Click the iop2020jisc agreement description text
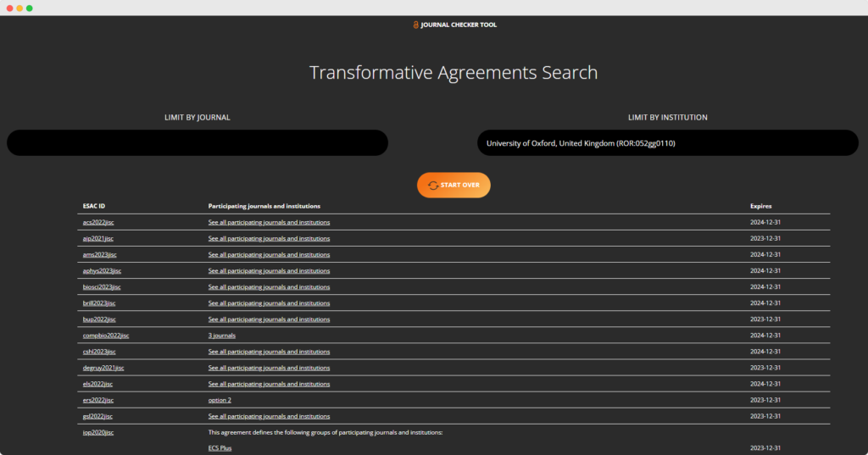Screen dimensions: 868x455 point(325,432)
